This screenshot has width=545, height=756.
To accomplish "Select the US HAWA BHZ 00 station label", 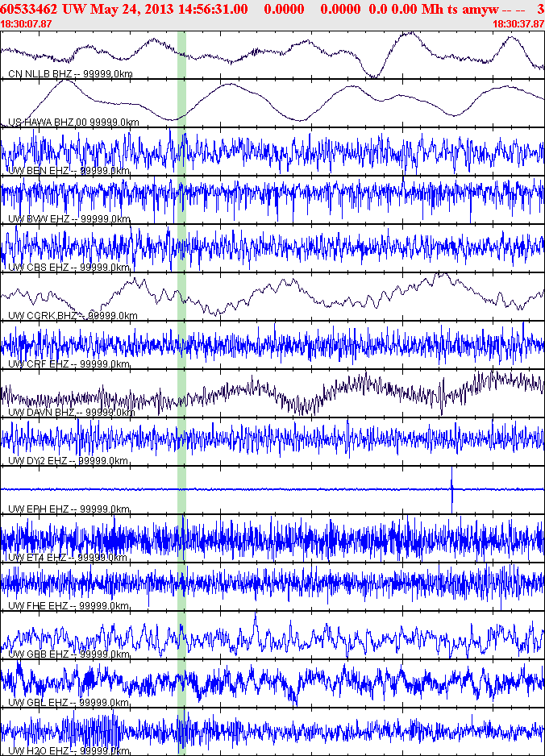I will [74, 123].
